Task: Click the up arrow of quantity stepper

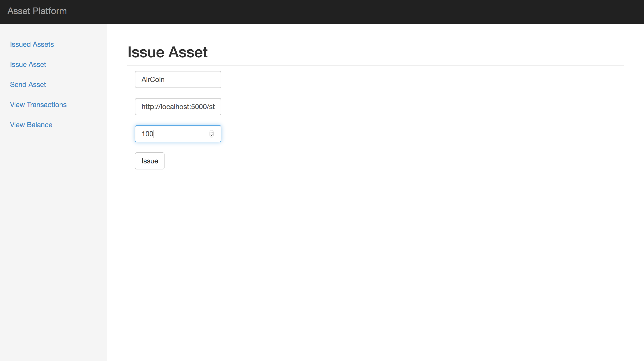Action: click(x=212, y=132)
